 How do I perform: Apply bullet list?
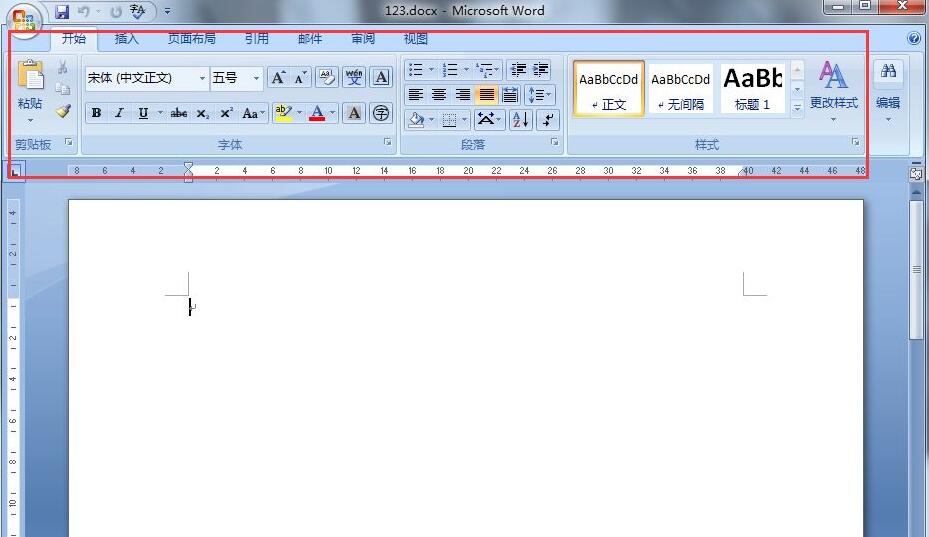click(415, 70)
